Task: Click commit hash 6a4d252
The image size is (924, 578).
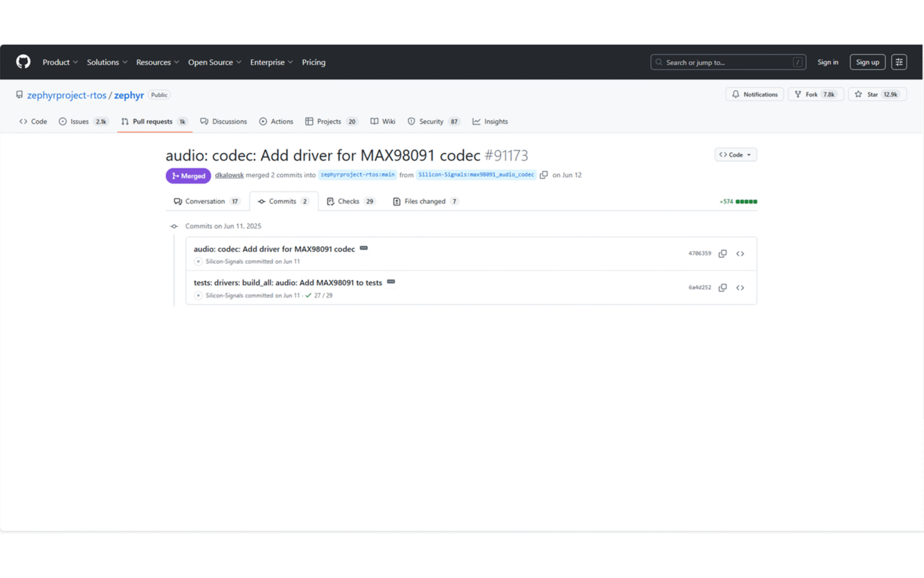Action: 699,287
